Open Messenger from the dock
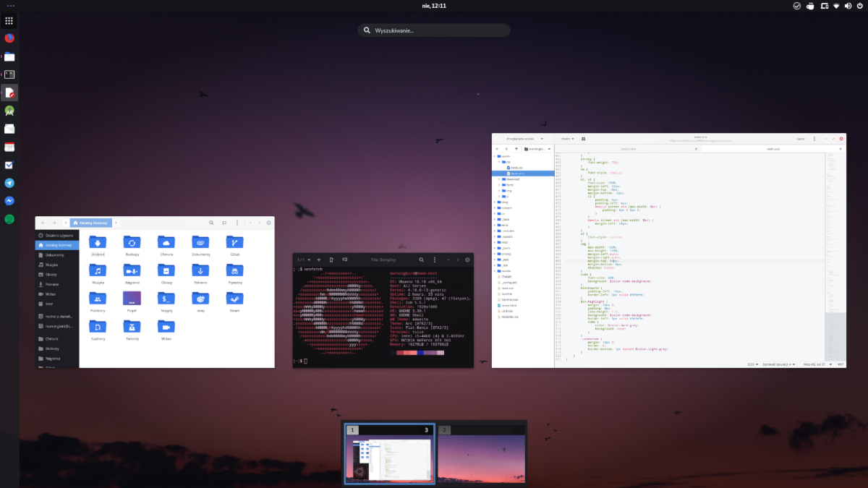The height and width of the screenshot is (488, 868). tap(9, 201)
